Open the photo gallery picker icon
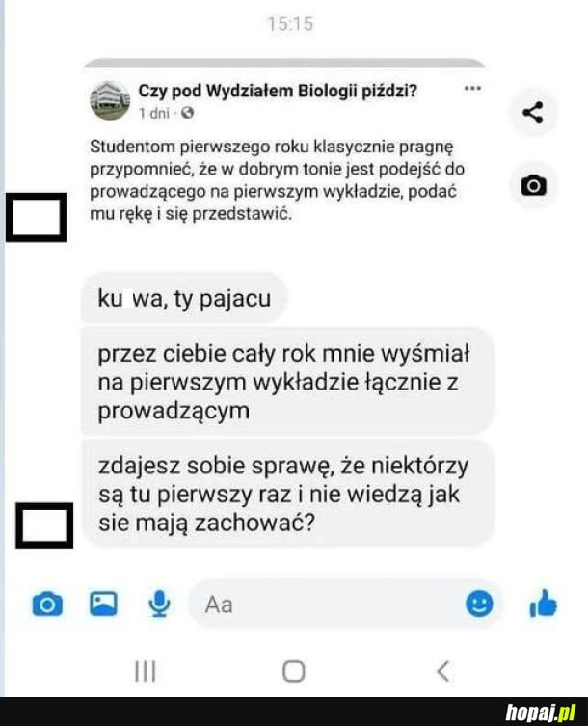 [103, 604]
